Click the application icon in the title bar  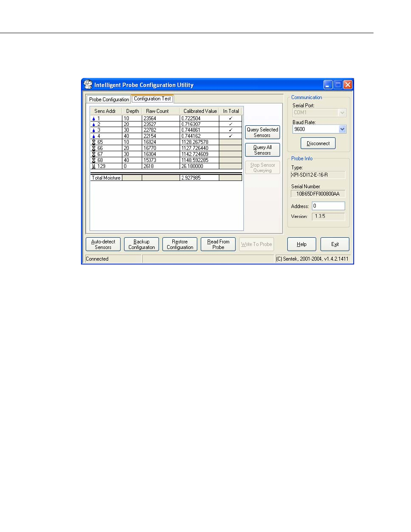coord(88,84)
